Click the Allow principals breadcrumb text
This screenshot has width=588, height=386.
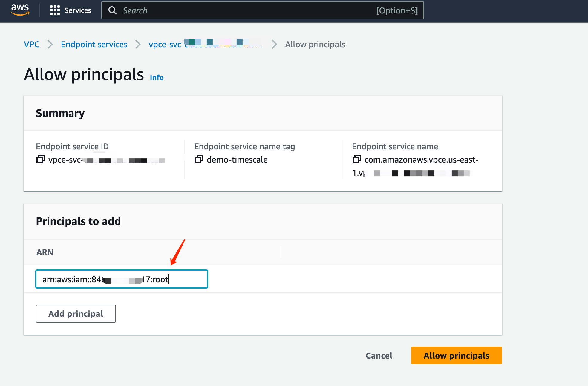315,44
